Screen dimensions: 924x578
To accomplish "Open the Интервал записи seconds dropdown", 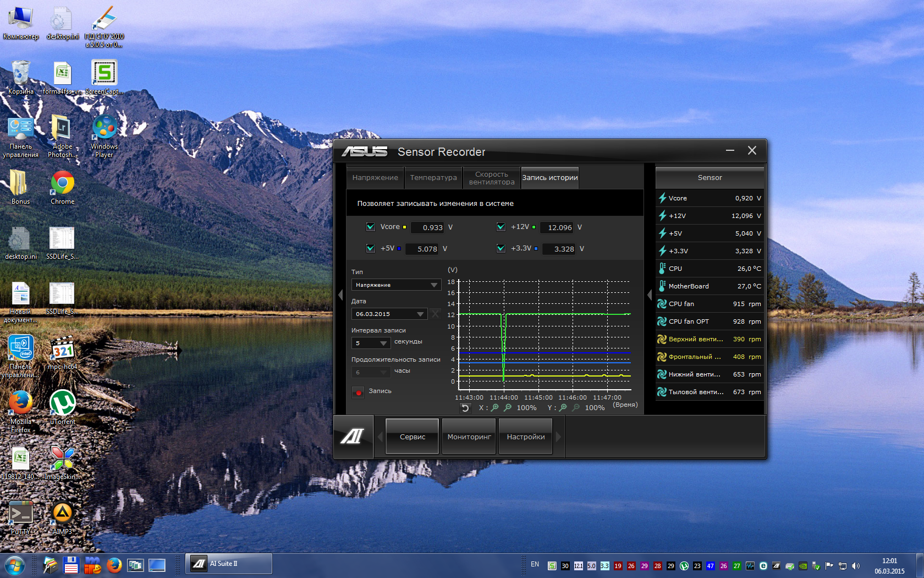I will click(x=371, y=343).
